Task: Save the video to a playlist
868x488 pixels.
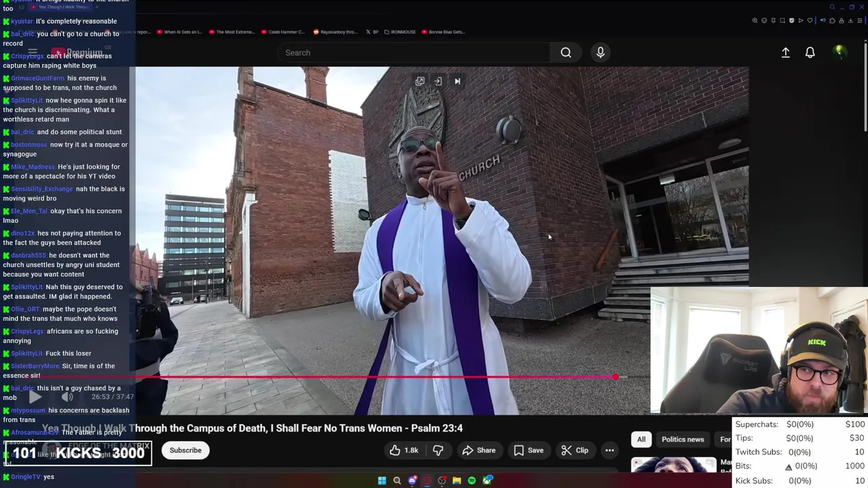Action: tap(528, 450)
